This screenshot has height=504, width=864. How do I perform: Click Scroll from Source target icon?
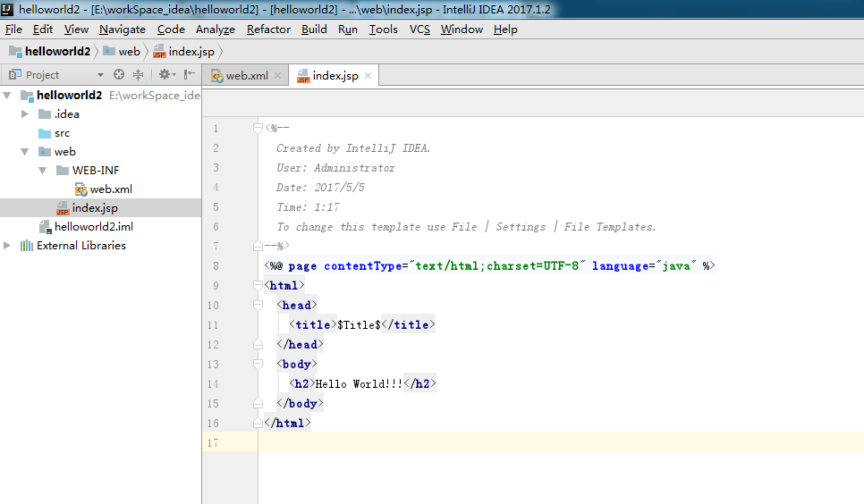point(118,74)
